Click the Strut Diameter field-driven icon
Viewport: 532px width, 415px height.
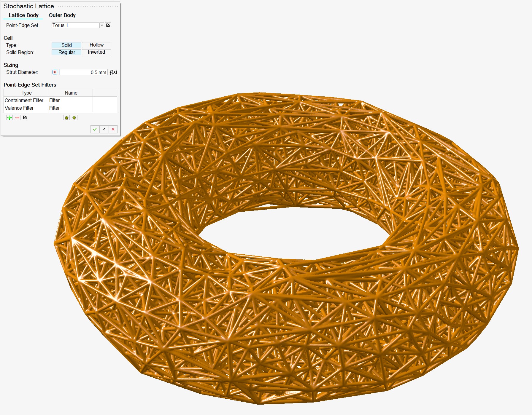(55, 72)
